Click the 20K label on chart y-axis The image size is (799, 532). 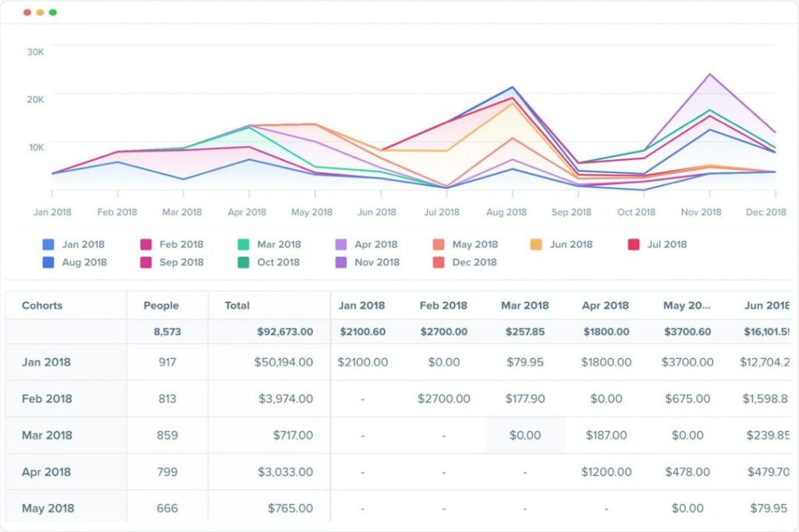click(35, 99)
